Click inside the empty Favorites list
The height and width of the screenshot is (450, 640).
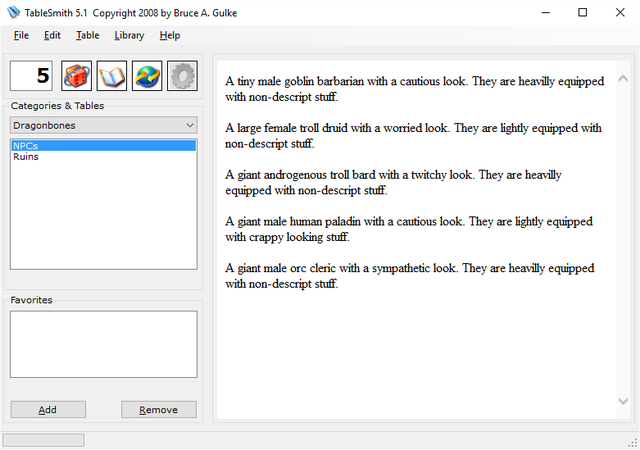pyautogui.click(x=104, y=344)
